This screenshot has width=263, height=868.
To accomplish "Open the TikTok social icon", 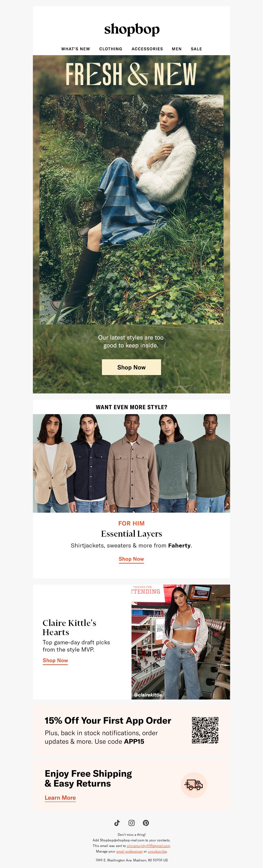I will (x=117, y=822).
